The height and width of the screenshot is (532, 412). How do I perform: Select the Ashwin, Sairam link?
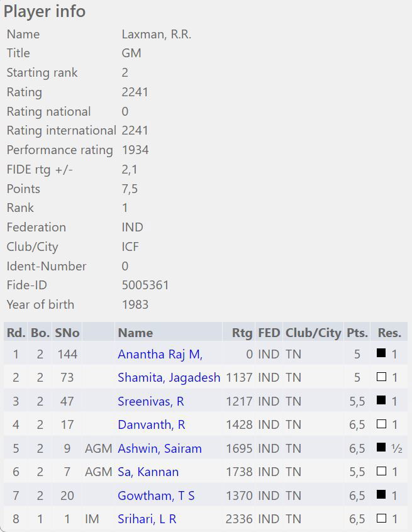pos(159,448)
